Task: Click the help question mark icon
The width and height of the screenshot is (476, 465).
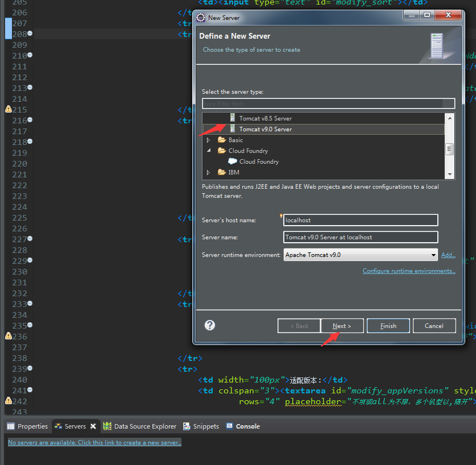Action: pos(210,325)
